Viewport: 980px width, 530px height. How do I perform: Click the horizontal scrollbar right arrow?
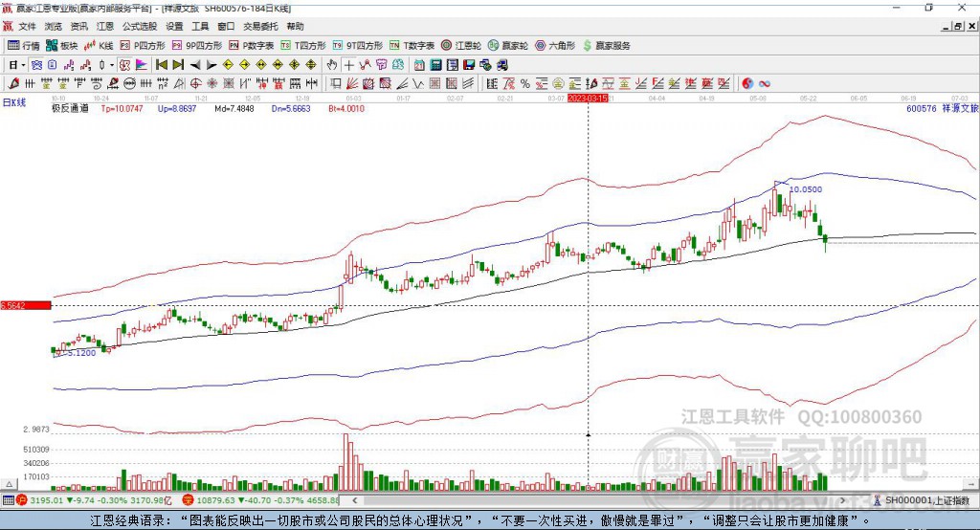coord(842,500)
